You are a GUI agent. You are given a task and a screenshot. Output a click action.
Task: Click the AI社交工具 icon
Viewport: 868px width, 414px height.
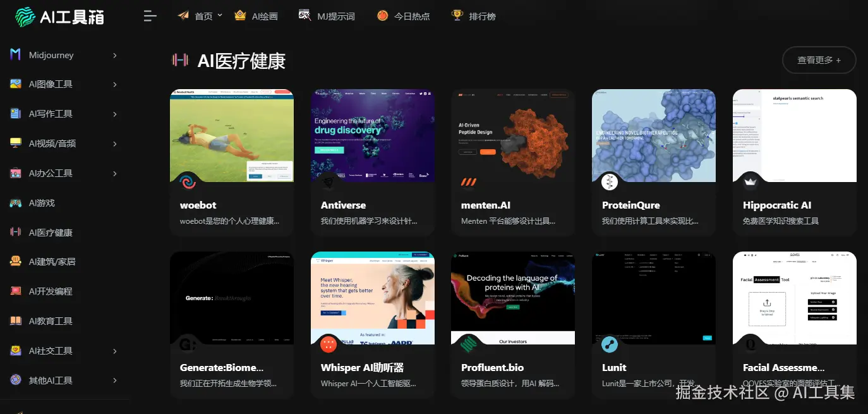click(x=16, y=351)
